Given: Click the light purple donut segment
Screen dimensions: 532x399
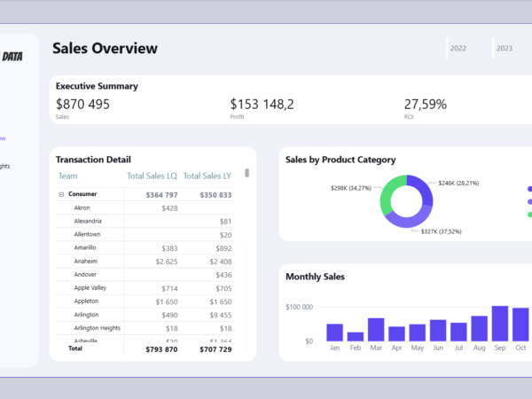Looking at the screenshot, I should click(x=411, y=221).
